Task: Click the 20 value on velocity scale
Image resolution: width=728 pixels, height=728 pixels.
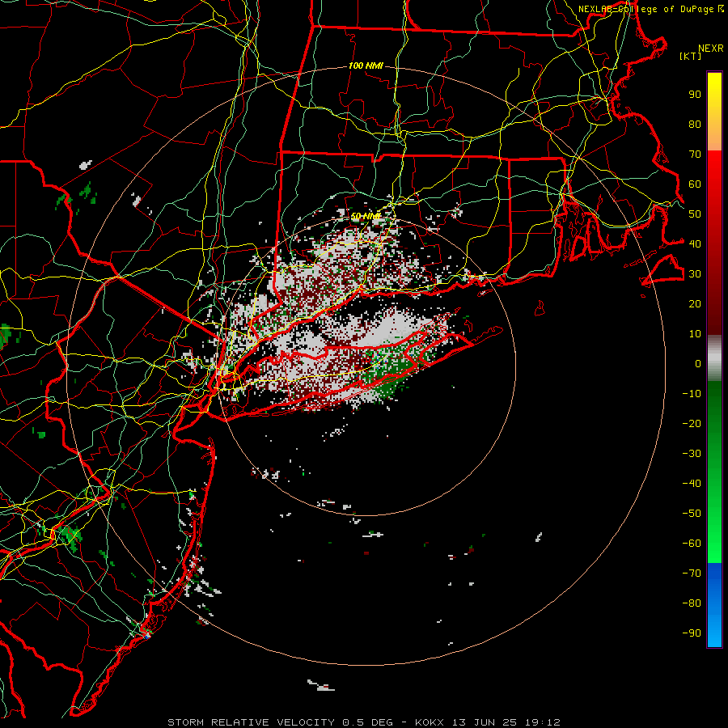Action: pos(695,303)
